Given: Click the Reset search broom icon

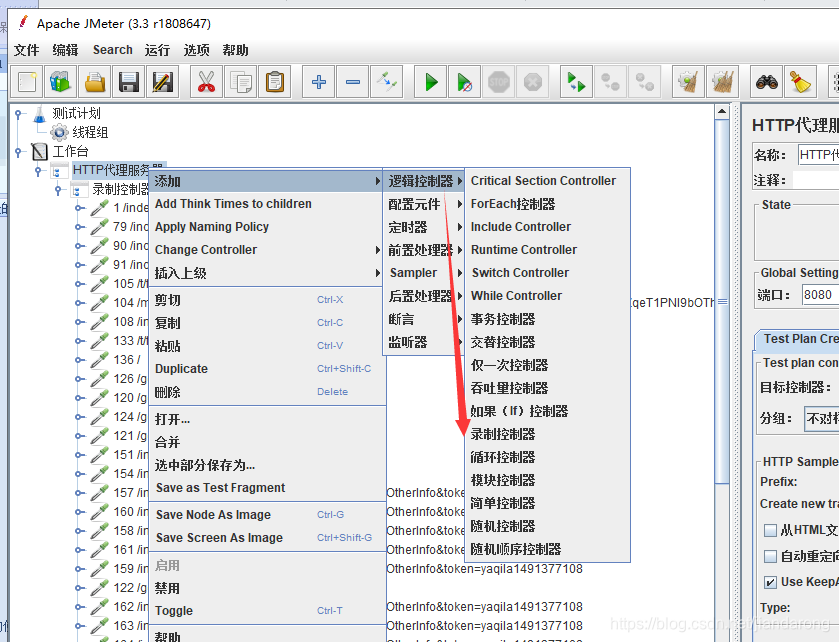Looking at the screenshot, I should 800,82.
